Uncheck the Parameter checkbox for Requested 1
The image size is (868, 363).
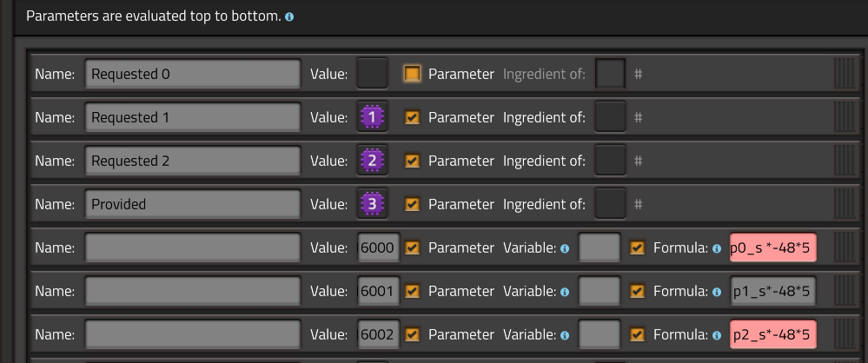tap(413, 117)
